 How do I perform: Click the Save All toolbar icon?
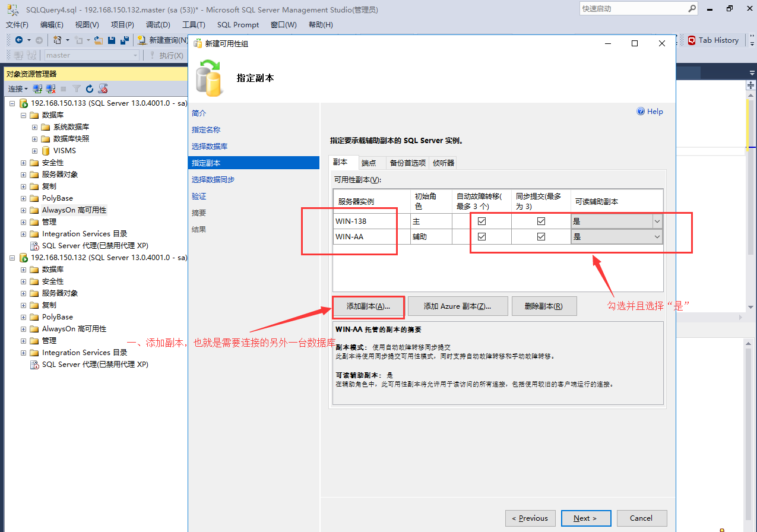pyautogui.click(x=125, y=40)
